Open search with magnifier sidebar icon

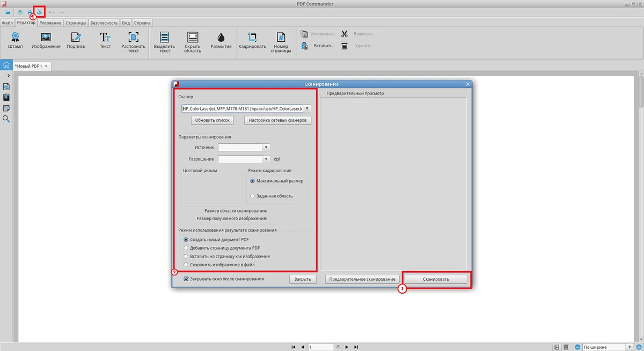click(x=7, y=119)
